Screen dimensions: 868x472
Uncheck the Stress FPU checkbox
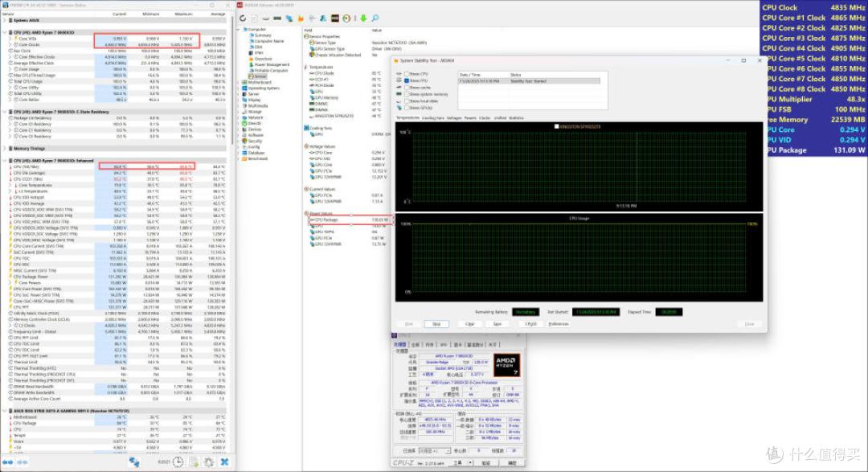pos(407,80)
